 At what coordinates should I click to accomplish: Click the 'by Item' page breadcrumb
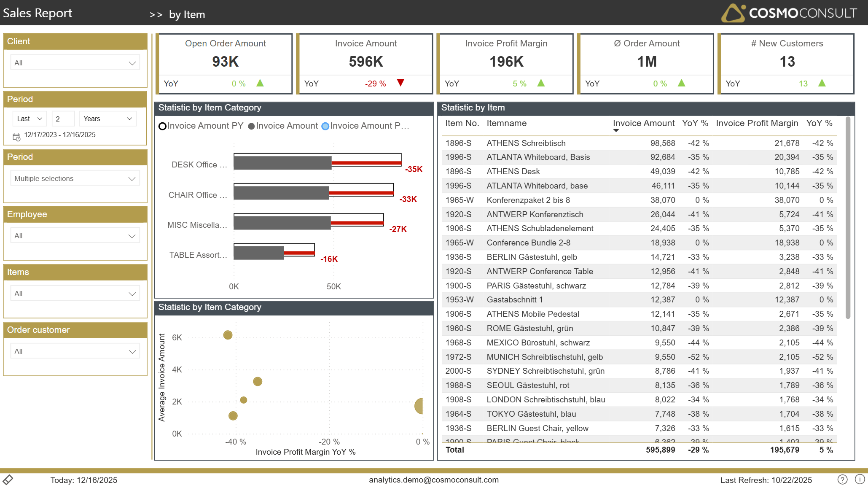(187, 15)
